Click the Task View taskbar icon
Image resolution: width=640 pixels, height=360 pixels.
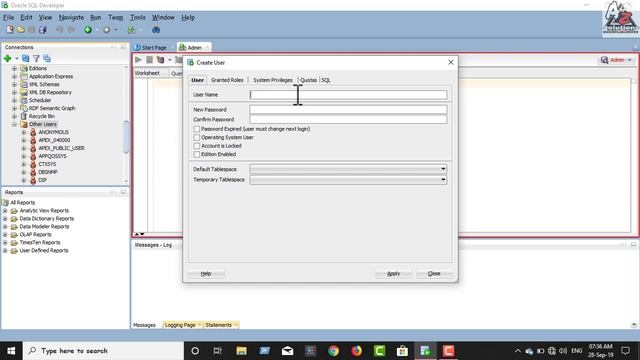218,351
